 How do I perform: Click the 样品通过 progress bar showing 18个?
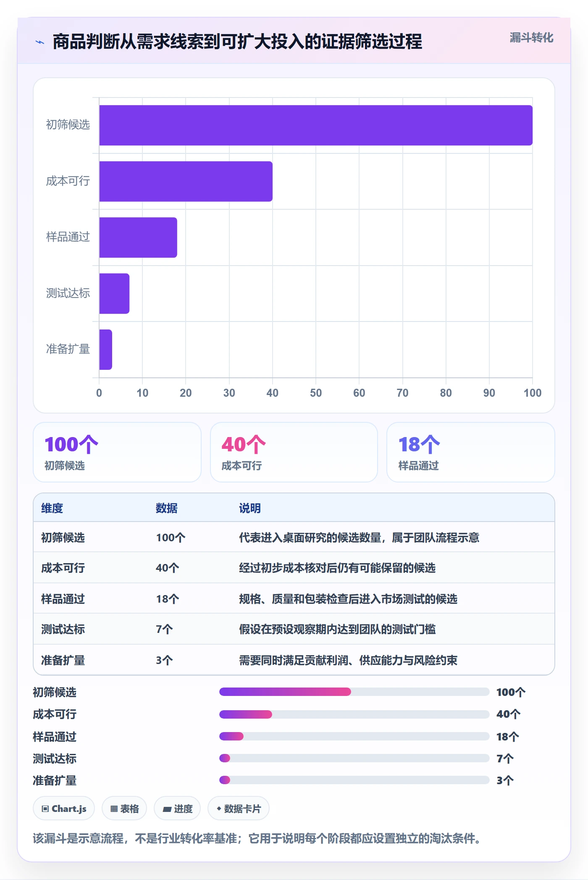point(354,736)
